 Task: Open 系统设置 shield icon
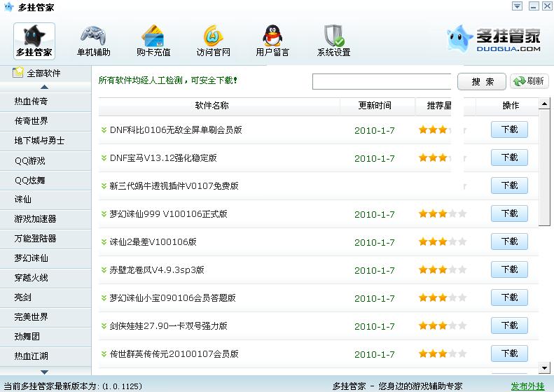334,35
